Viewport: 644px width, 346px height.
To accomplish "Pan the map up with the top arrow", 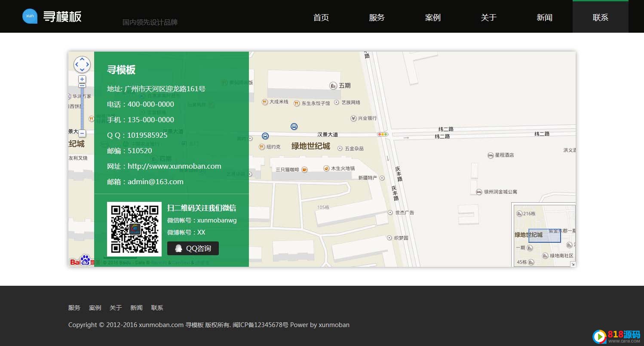I will pyautogui.click(x=82, y=59).
